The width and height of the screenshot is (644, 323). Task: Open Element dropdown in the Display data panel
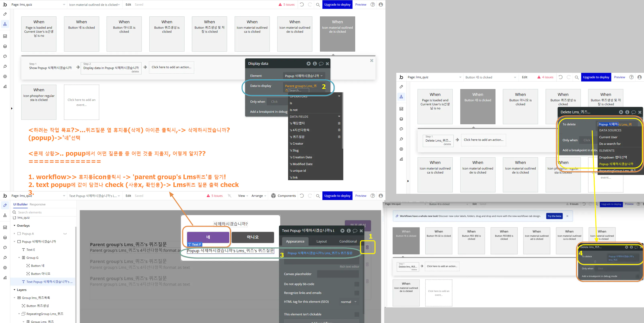pos(304,76)
